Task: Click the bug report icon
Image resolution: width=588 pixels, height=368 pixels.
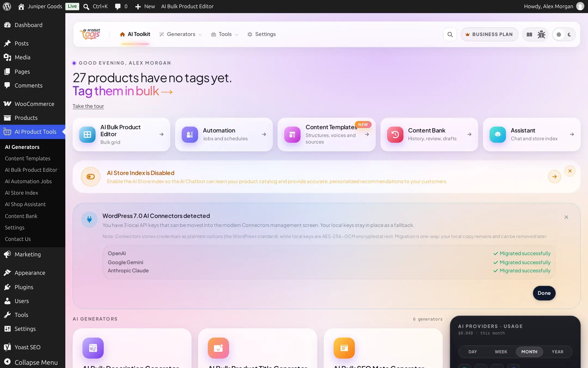Action: (541, 34)
